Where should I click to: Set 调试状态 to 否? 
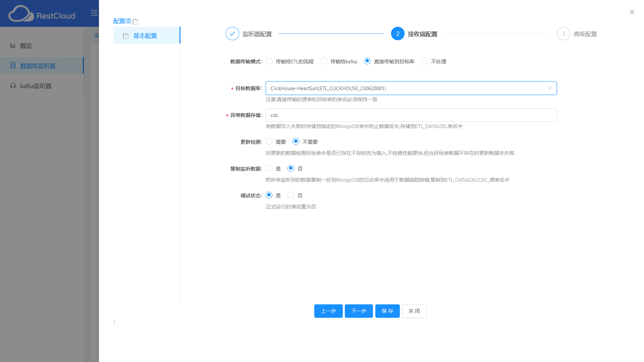[291, 195]
